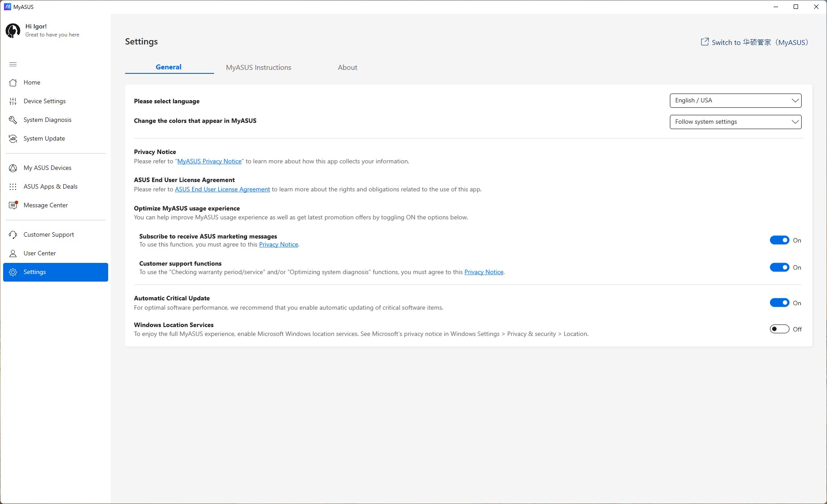Open the Message Center
The image size is (827, 504).
(x=56, y=206)
